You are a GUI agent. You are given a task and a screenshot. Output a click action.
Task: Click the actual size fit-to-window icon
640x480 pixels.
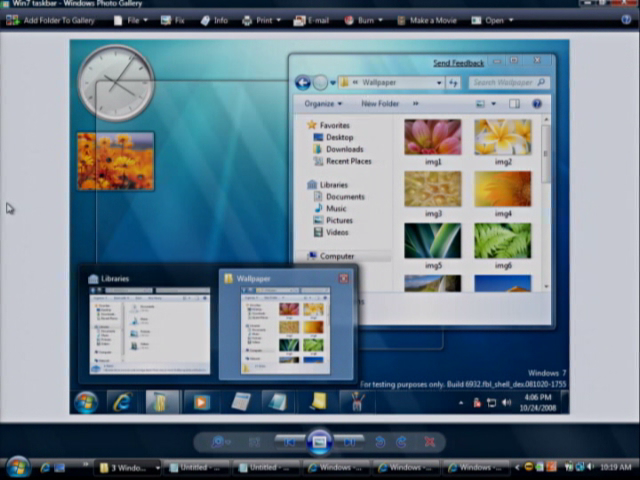pyautogui.click(x=255, y=442)
